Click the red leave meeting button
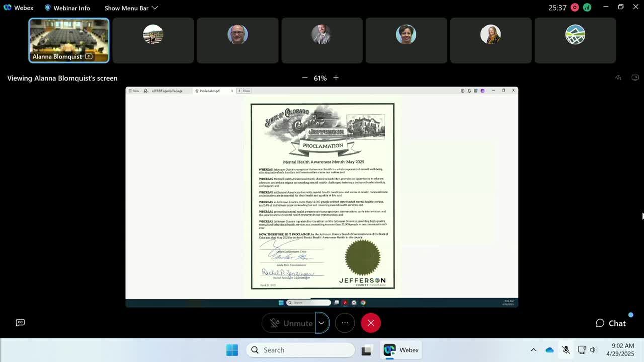 (x=371, y=323)
